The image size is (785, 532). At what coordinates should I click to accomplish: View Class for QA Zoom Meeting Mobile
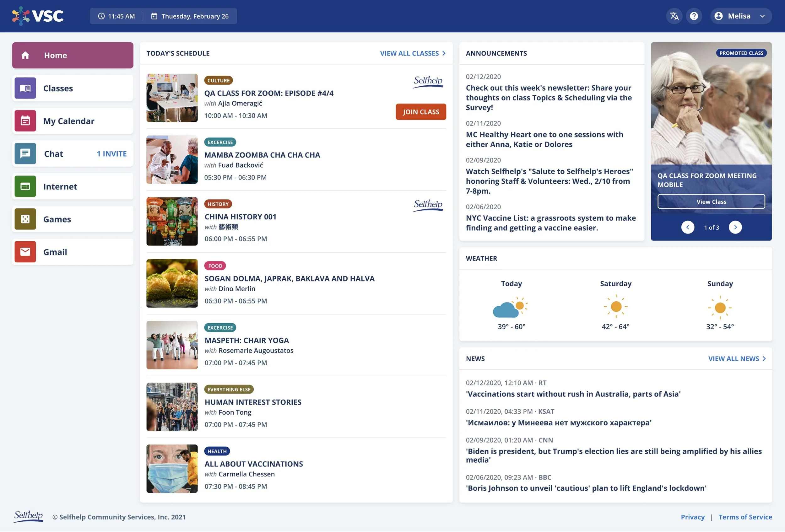pyautogui.click(x=711, y=202)
